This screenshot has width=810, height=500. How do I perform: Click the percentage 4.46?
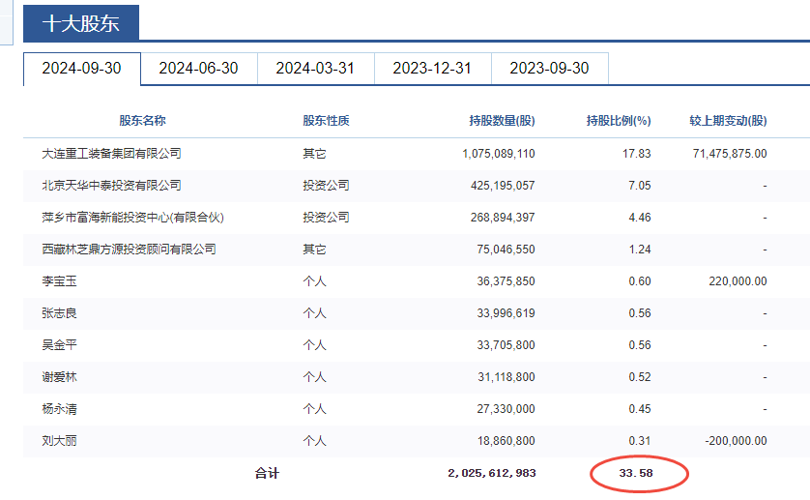(x=640, y=217)
